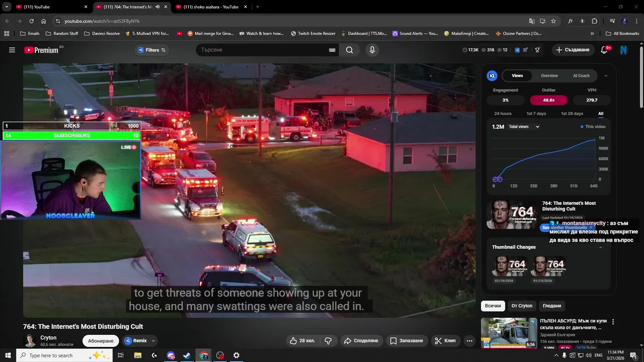Open the on-screen keyboard in search box
This screenshot has width=644, height=362.
[332, 50]
